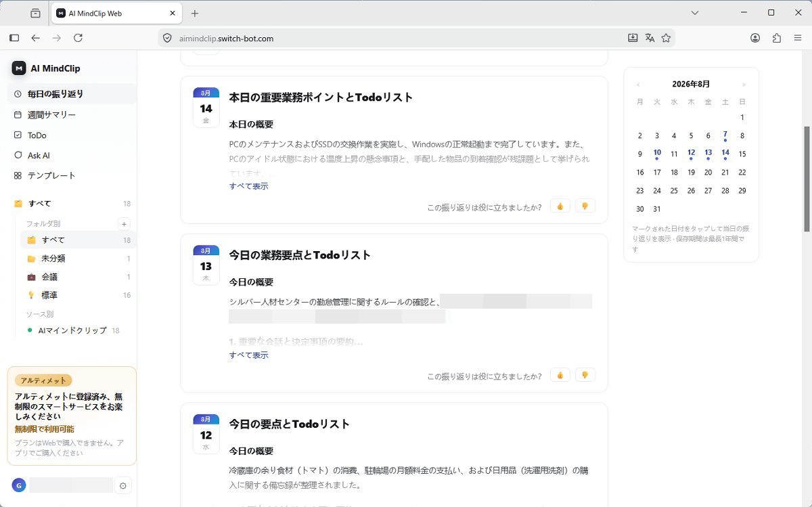Open the browser hamburger menu
The image size is (812, 507).
[x=798, y=38]
